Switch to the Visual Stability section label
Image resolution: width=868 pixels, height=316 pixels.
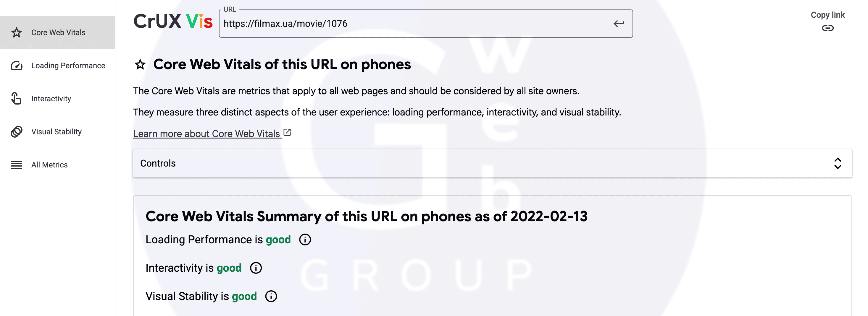(x=56, y=132)
